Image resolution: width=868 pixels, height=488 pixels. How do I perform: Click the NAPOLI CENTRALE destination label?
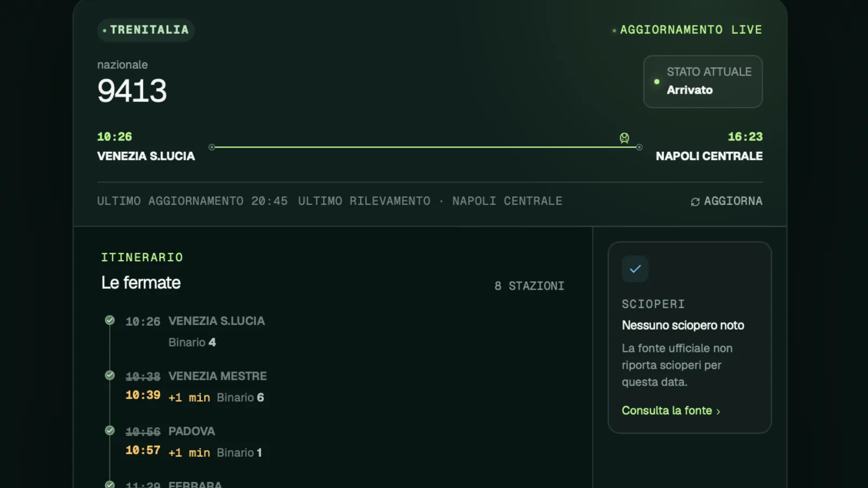click(x=709, y=156)
